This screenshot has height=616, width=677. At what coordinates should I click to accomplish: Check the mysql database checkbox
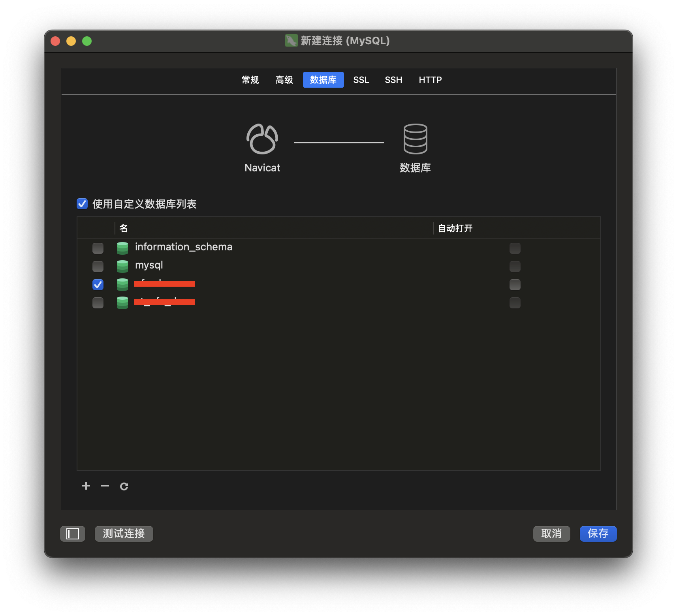(x=98, y=266)
